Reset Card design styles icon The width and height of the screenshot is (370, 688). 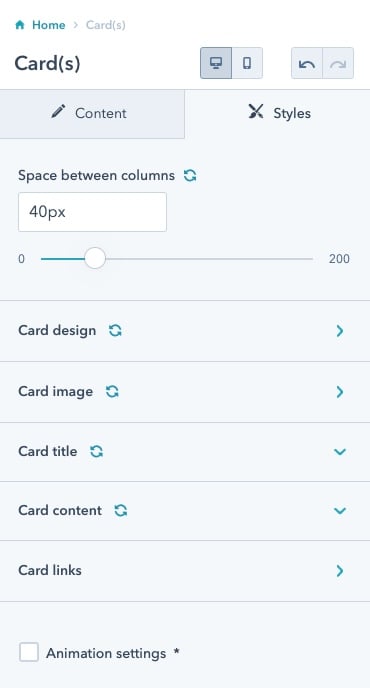click(115, 330)
